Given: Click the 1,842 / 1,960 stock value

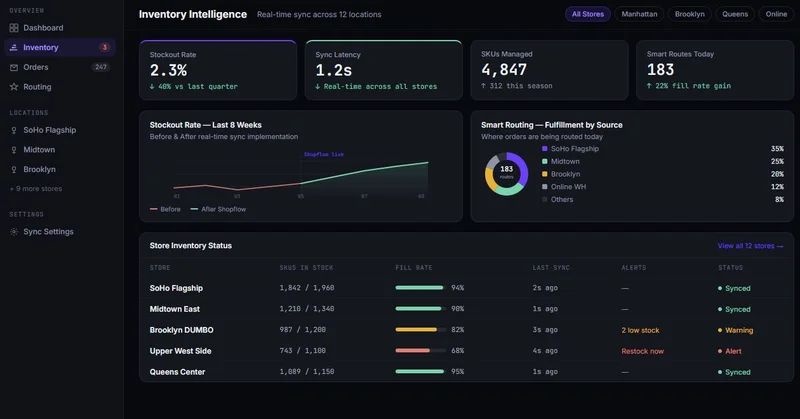Looking at the screenshot, I should 307,288.
